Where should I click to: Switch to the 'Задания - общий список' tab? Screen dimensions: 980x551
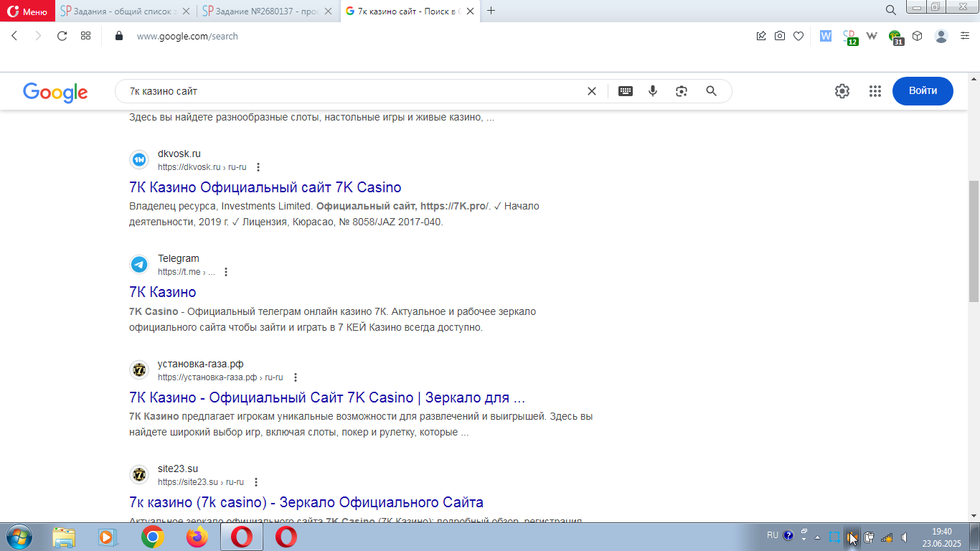pos(126,11)
